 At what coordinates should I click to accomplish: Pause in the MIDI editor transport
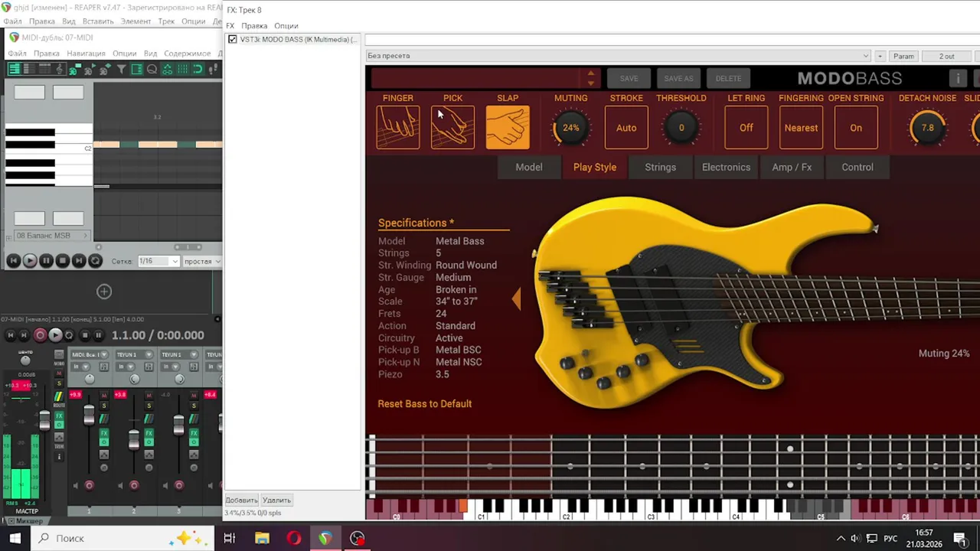coord(46,261)
